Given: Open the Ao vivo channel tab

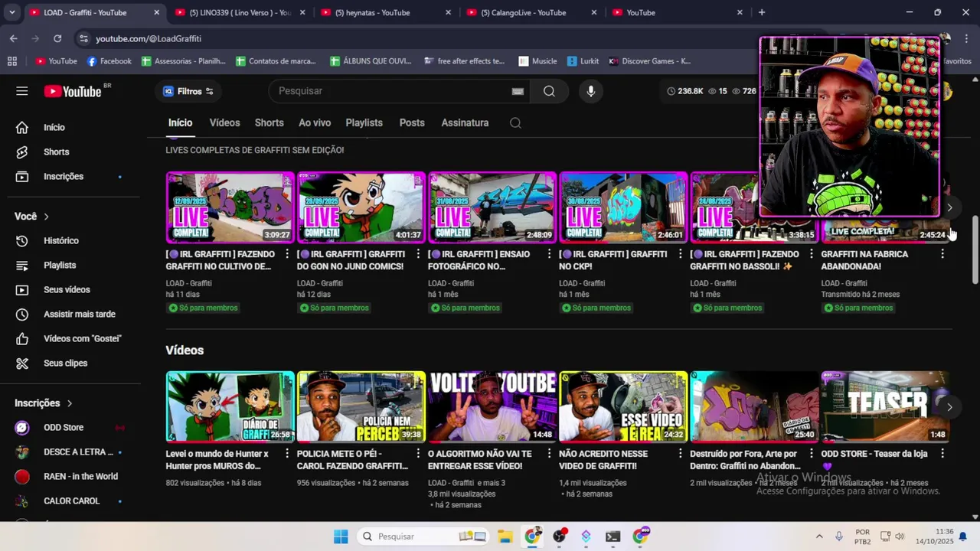Looking at the screenshot, I should pos(315,122).
